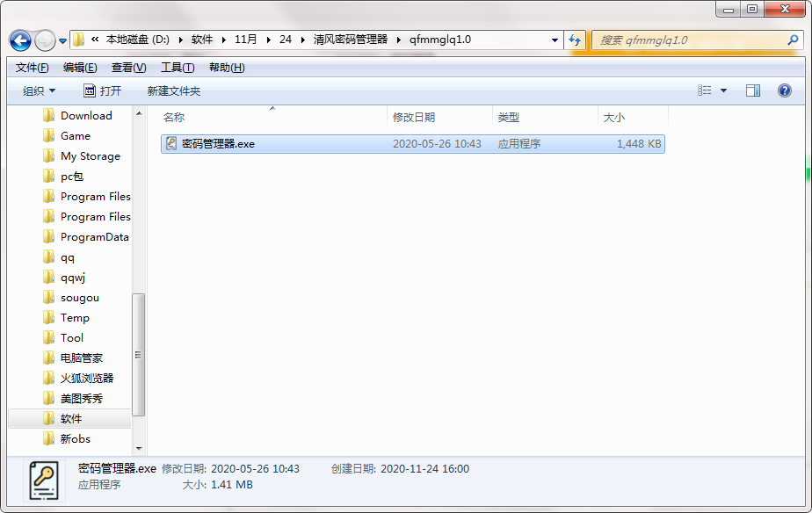This screenshot has width=812, height=513.
Task: Click the folder icon in the address bar
Action: pyautogui.click(x=79, y=40)
